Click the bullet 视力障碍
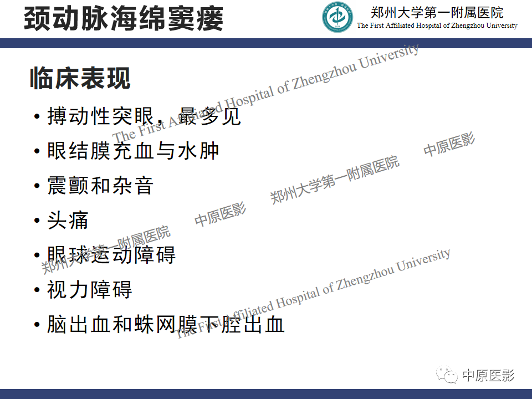532x399 pixels. (x=90, y=290)
